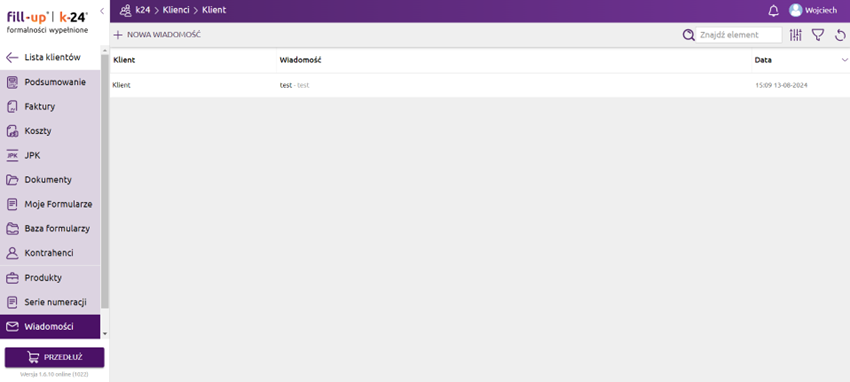Image resolution: width=850 pixels, height=382 pixels.
Task: Go to the Faktury section
Action: [x=50, y=107]
